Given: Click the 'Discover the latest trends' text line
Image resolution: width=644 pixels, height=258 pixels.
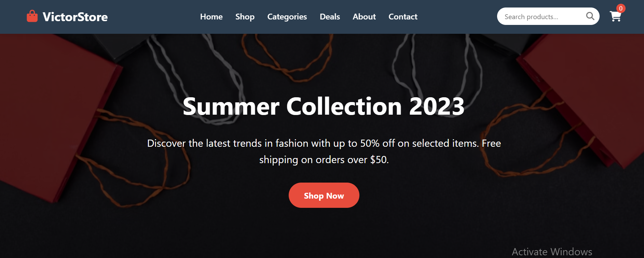Looking at the screenshot, I should tap(324, 143).
